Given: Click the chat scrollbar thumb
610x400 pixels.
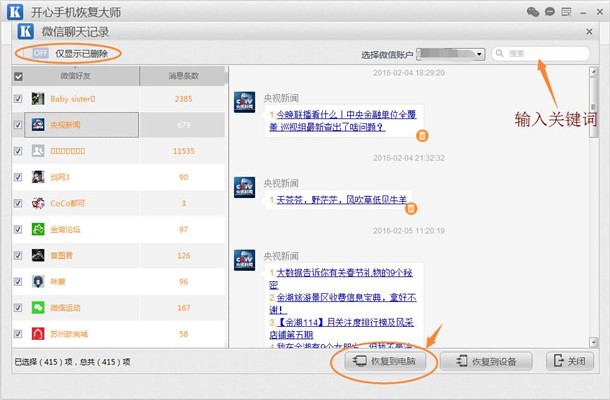Looking at the screenshot, I should coord(593,107).
